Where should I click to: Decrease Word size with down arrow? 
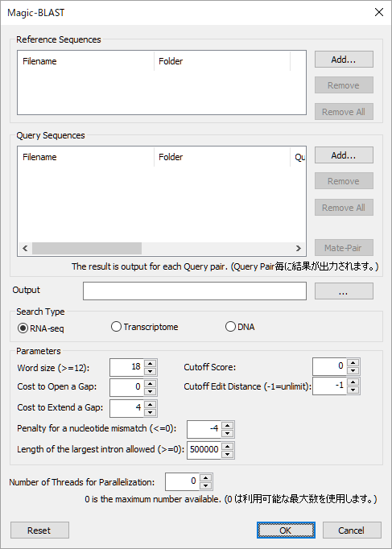pos(151,371)
